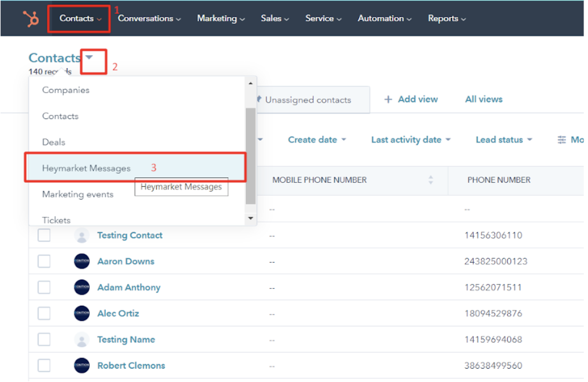Open the Aaron Downs record
The image size is (588, 382).
(x=125, y=261)
